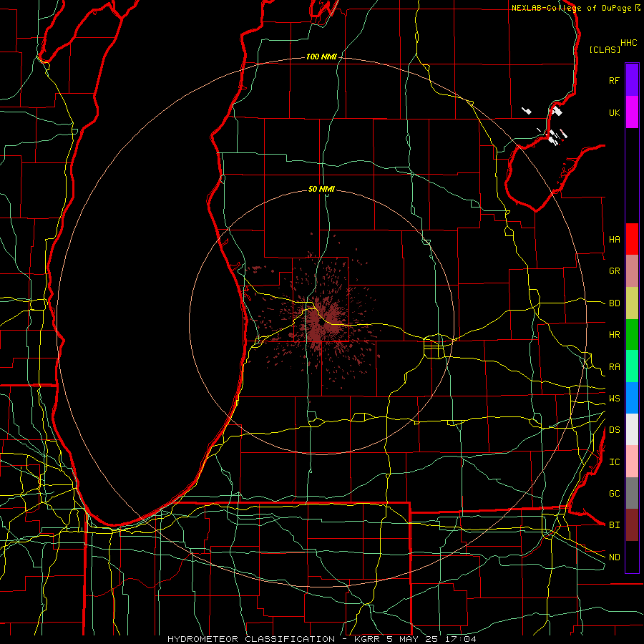Click the RA legend label
Screen dimensions: 644x644
(x=614, y=367)
